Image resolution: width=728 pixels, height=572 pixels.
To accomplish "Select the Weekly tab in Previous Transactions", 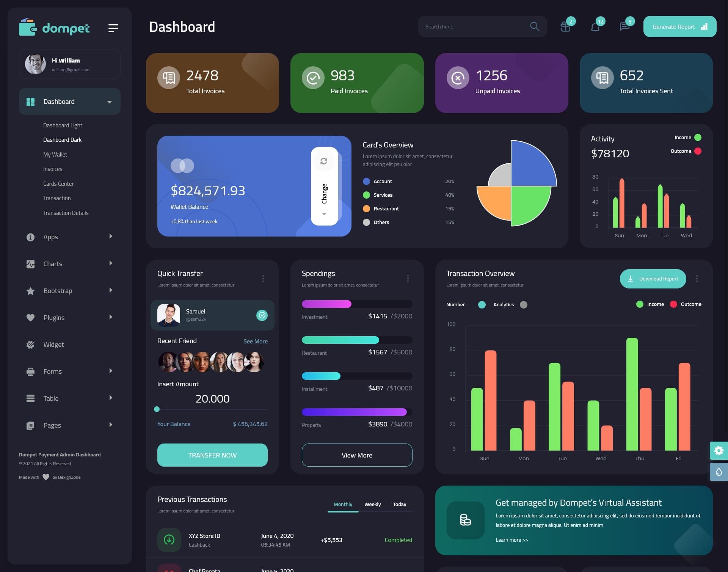I will (x=372, y=504).
